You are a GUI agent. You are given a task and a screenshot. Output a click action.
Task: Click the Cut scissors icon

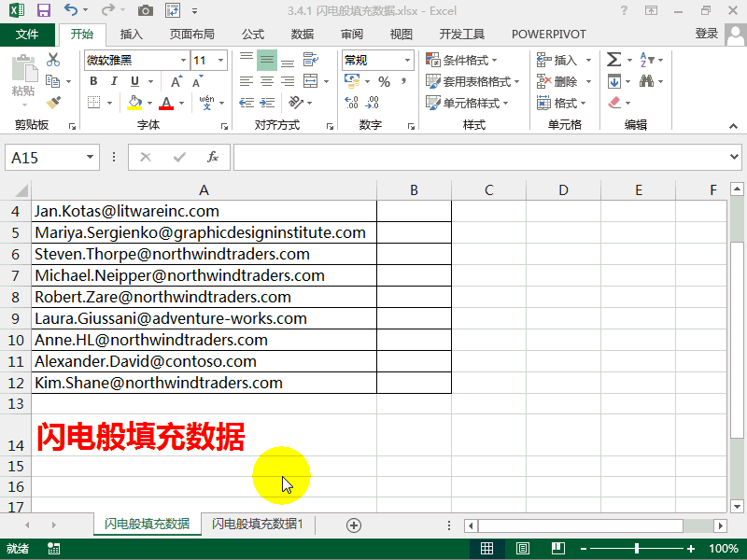(53, 60)
